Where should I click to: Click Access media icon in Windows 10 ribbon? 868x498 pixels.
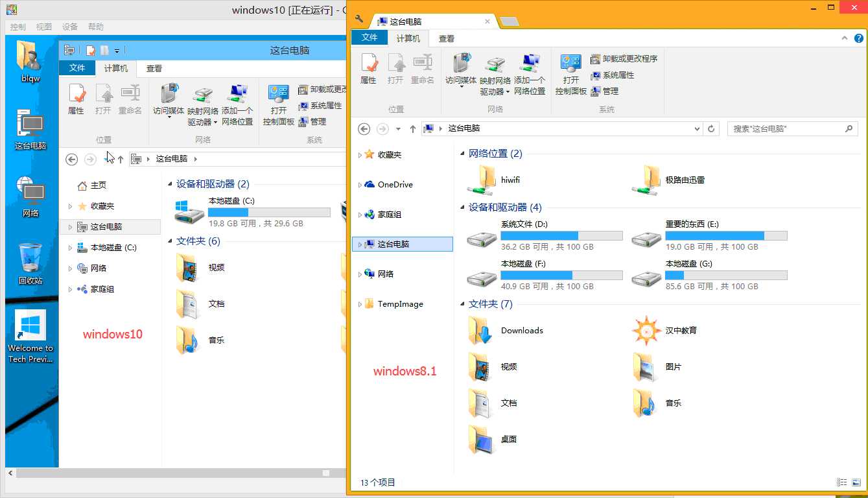click(x=169, y=100)
